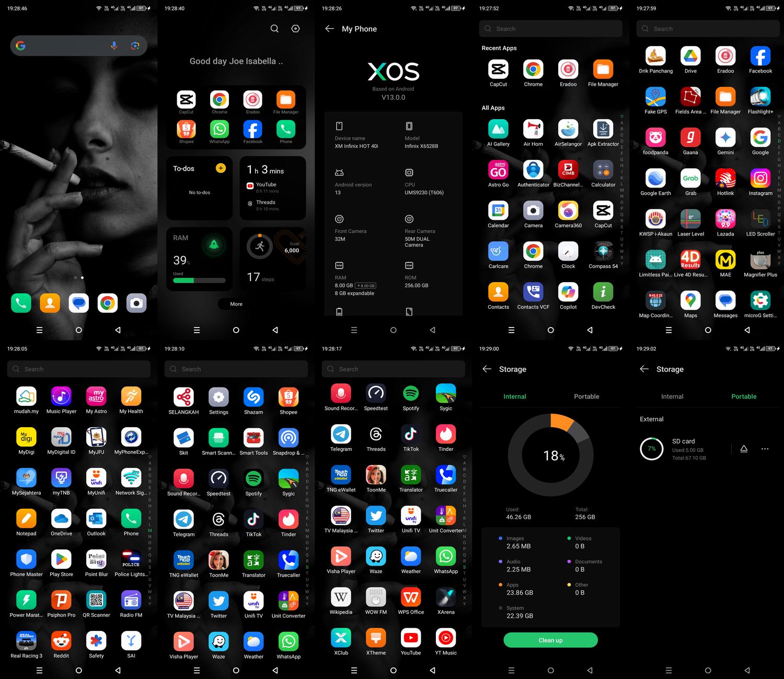The image size is (784, 679).
Task: Tap the green RAM usage bar
Action: pyautogui.click(x=199, y=280)
